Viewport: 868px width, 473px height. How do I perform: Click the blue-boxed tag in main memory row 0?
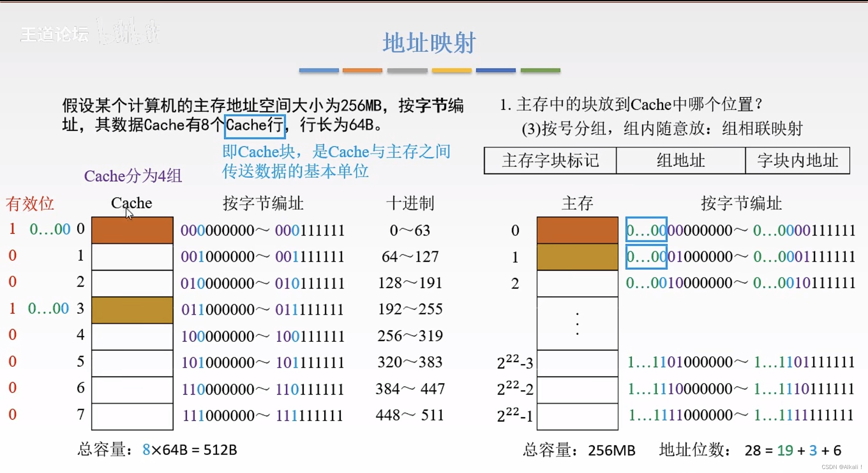click(x=646, y=230)
